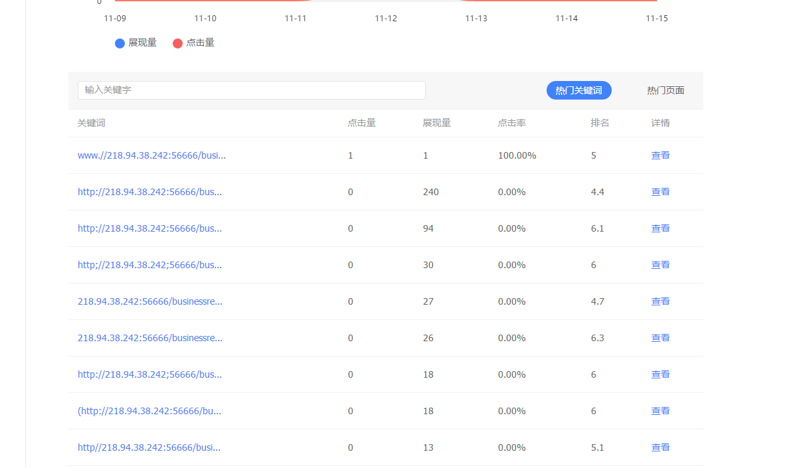Open the keyword link with 94 impressions
The height and width of the screenshot is (468, 799).
149,228
